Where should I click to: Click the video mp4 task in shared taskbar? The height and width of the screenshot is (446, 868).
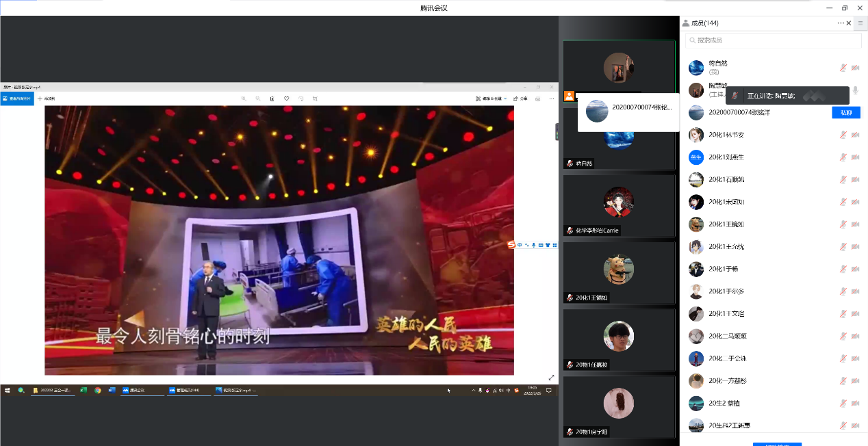coord(236,390)
